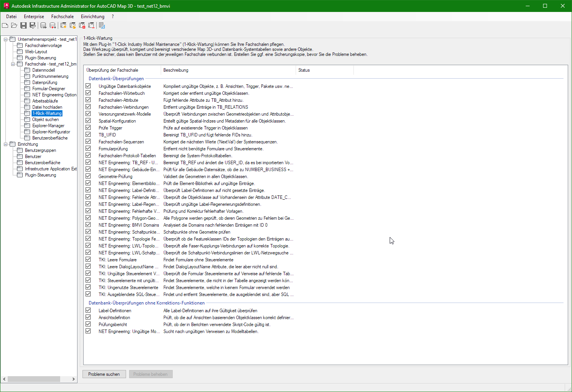Screen dimensions: 572x392
Task: Disable the Ansichtsdefinition checkbox
Action: tap(88, 317)
